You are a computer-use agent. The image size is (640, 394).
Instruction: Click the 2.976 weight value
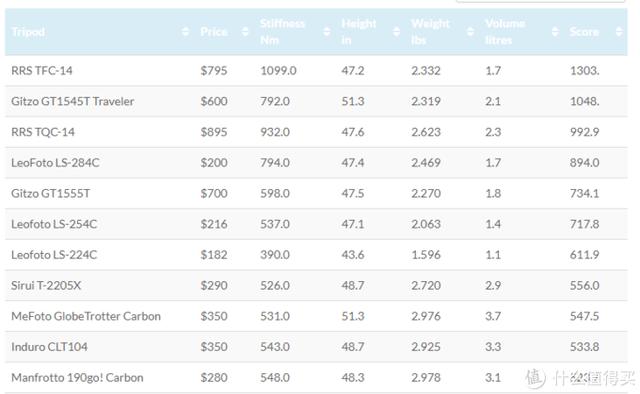[x=426, y=316]
